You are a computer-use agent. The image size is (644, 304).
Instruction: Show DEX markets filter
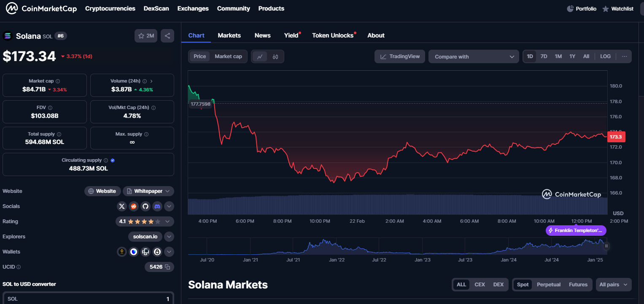pyautogui.click(x=498, y=285)
